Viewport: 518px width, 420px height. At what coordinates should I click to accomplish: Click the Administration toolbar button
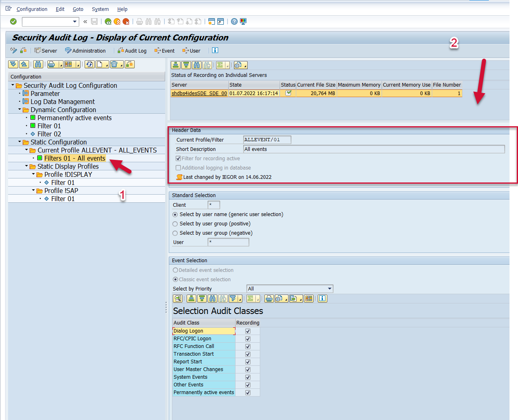(85, 51)
